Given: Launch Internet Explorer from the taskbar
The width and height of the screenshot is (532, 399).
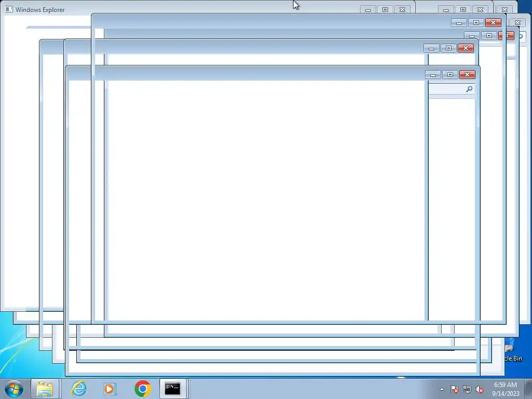Looking at the screenshot, I should click(x=78, y=389).
